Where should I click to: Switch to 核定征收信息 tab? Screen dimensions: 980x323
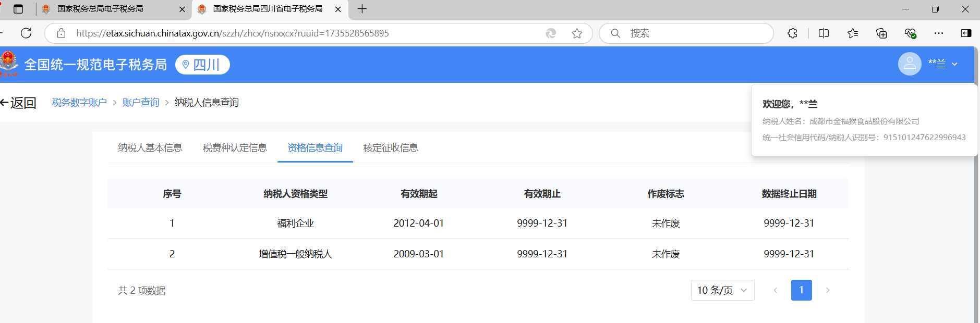point(391,148)
